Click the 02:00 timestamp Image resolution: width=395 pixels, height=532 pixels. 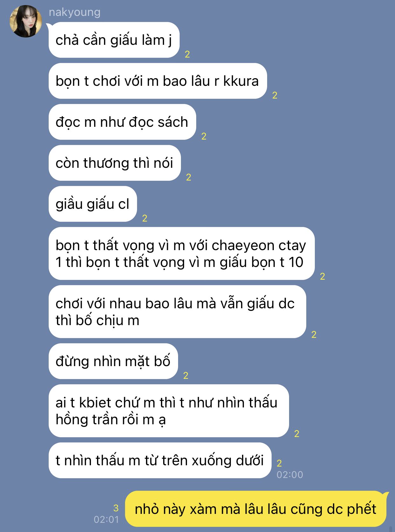pyautogui.click(x=290, y=474)
